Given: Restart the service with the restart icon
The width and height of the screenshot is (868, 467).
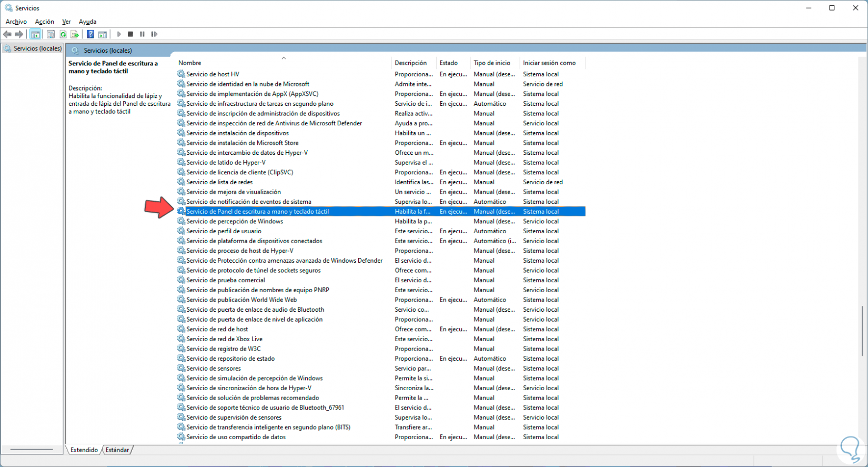Looking at the screenshot, I should 154,34.
